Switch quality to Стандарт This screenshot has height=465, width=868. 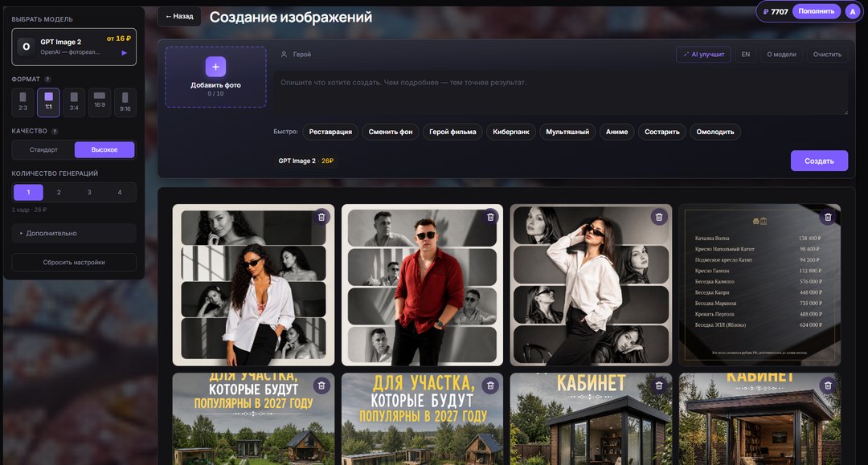point(43,150)
